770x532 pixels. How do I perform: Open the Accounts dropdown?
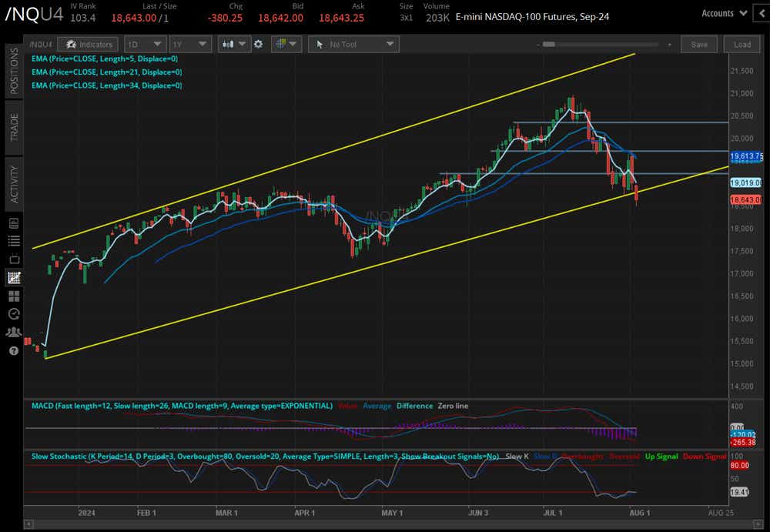point(722,12)
